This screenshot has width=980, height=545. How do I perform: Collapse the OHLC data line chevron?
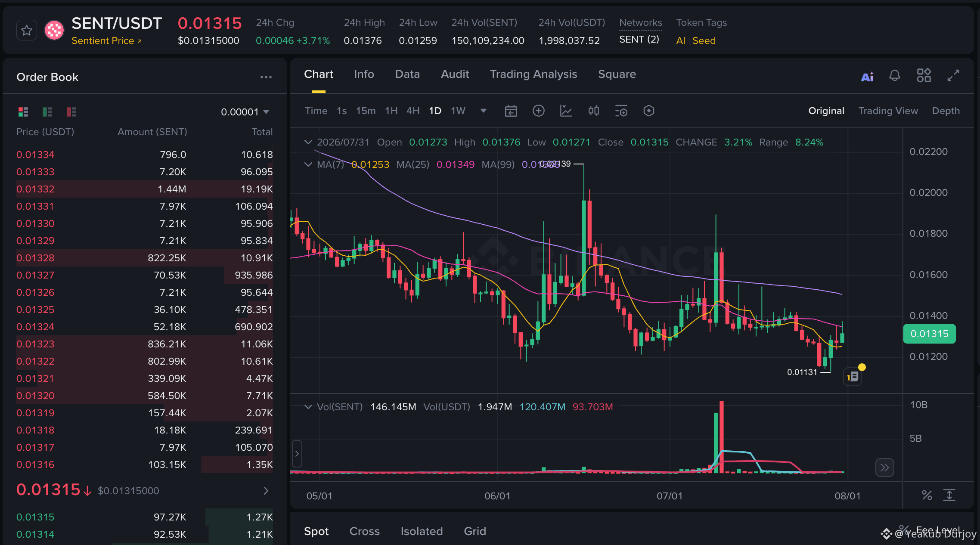(308, 142)
